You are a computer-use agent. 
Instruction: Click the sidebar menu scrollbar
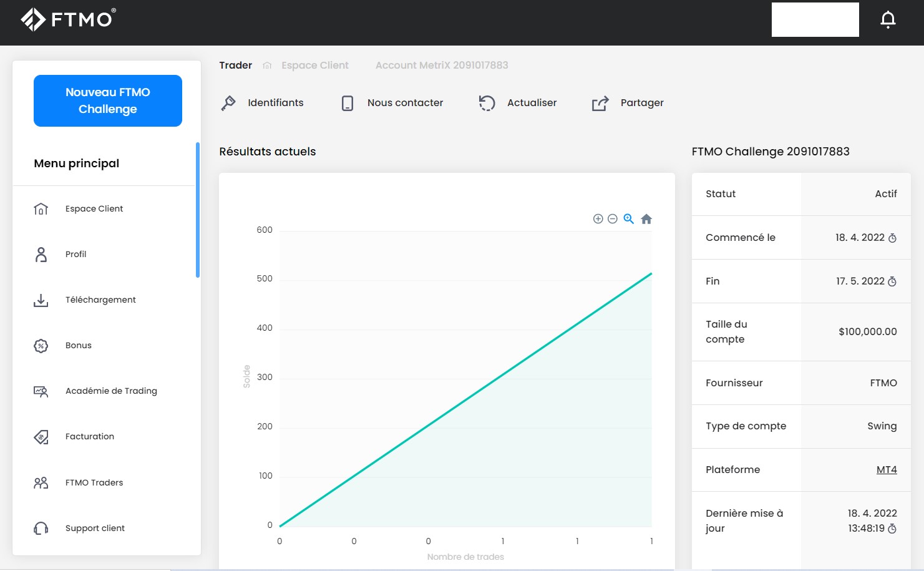click(x=198, y=210)
